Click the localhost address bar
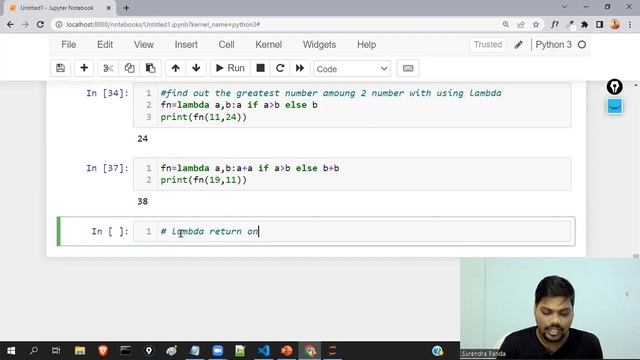The height and width of the screenshot is (360, 640). pos(278,24)
